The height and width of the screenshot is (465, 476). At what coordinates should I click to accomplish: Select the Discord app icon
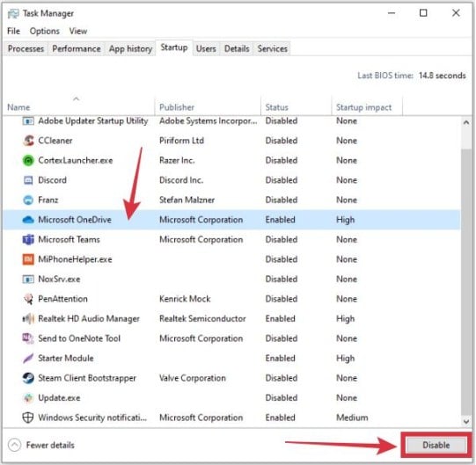[x=28, y=180]
